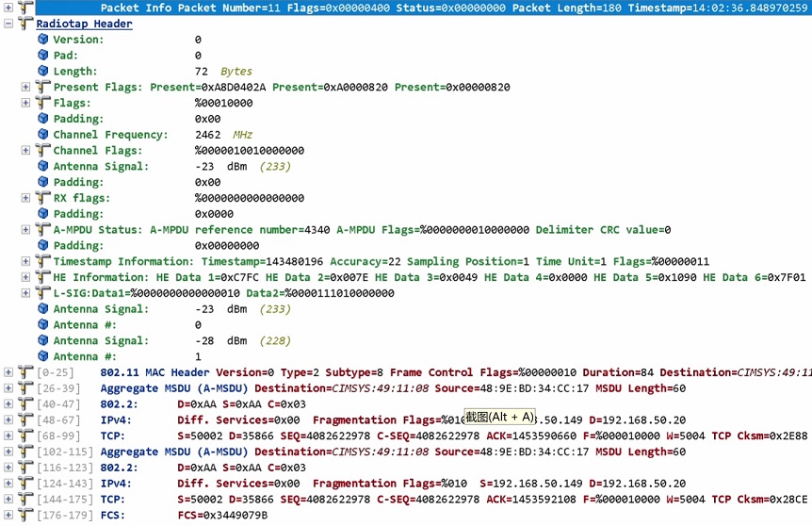Click the cube icon beside Length 72 Bytes
812x526 pixels.
click(x=42, y=72)
